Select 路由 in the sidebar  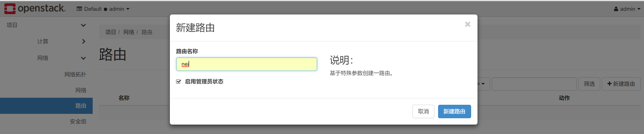(x=46, y=106)
